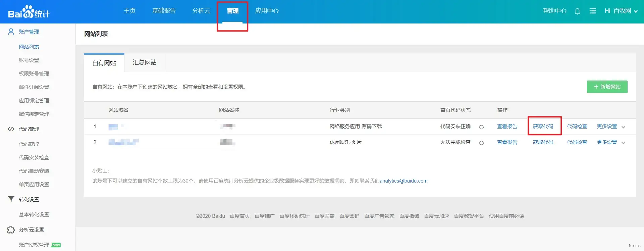This screenshot has width=644, height=251.
Task: Switch to the 自有网站 tab
Action: pos(104,63)
